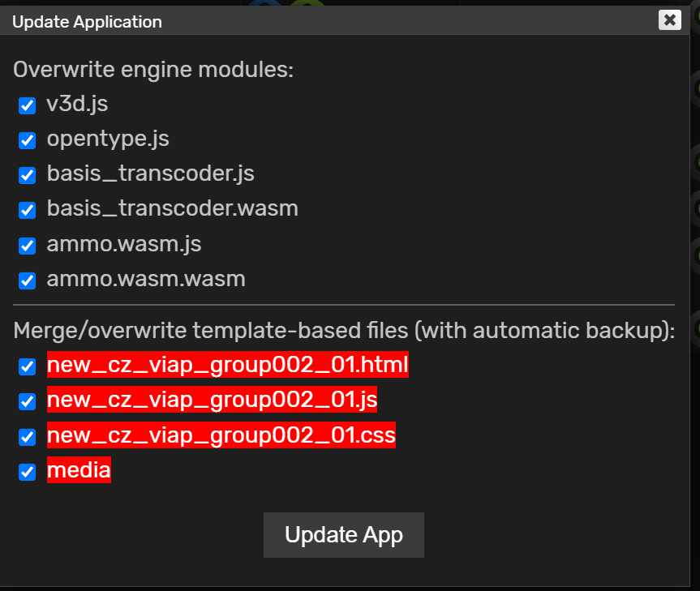Untick the basis_transcoder.wasm checkbox
This screenshot has width=700, height=591.
[28, 210]
